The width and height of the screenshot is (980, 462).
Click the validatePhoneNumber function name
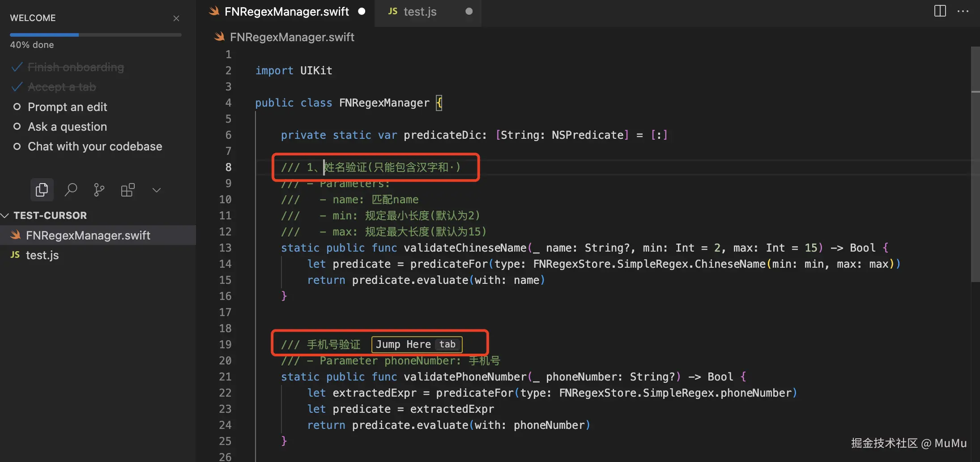pyautogui.click(x=465, y=376)
